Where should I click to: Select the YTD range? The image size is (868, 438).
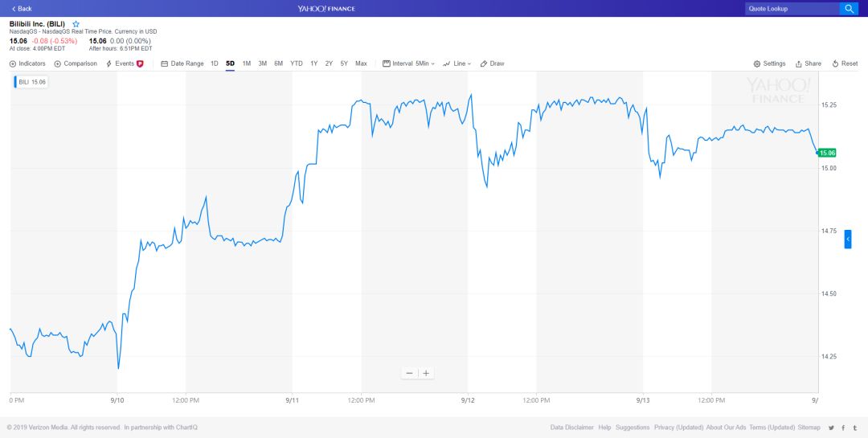point(297,63)
